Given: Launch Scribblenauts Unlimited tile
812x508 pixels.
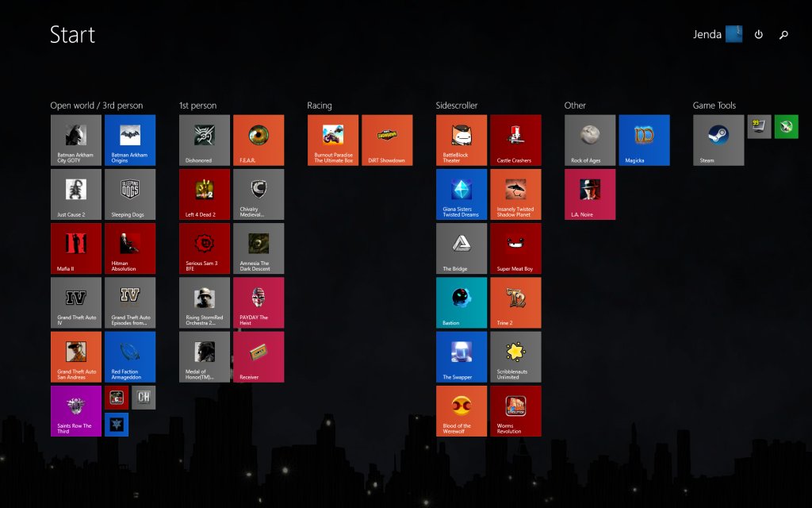Looking at the screenshot, I should coord(515,356).
